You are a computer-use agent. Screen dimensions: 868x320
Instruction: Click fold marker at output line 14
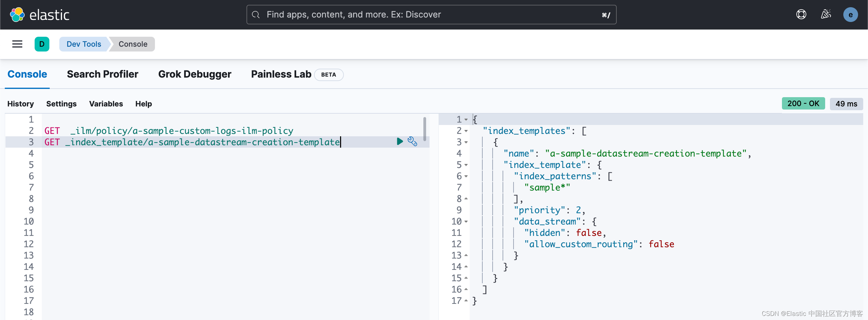pos(466,267)
